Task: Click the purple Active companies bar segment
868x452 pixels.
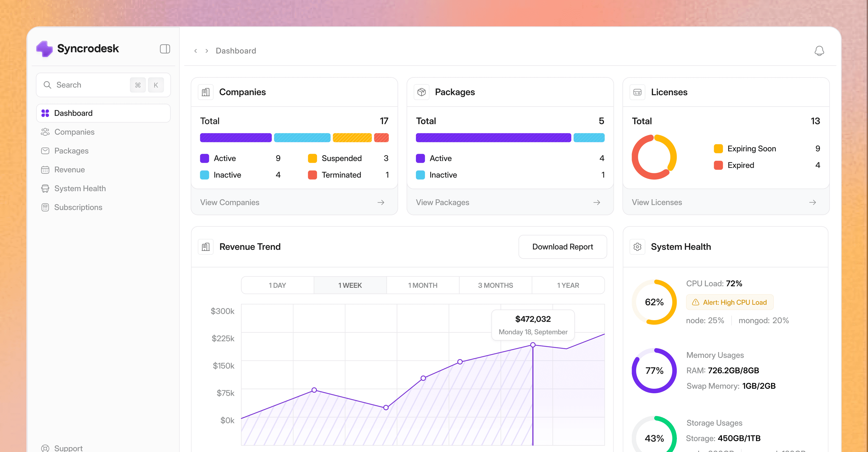Action: tap(236, 138)
